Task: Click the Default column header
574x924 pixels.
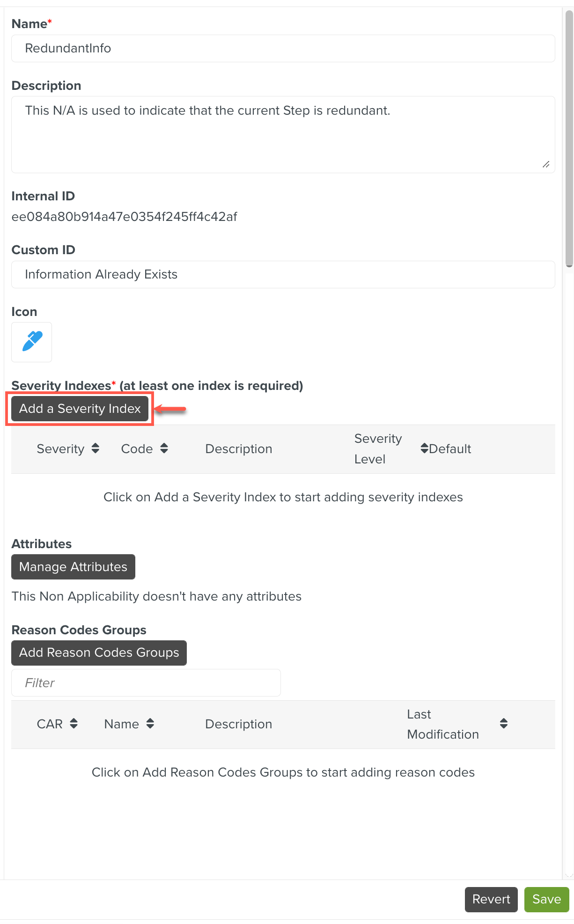Action: tap(450, 449)
